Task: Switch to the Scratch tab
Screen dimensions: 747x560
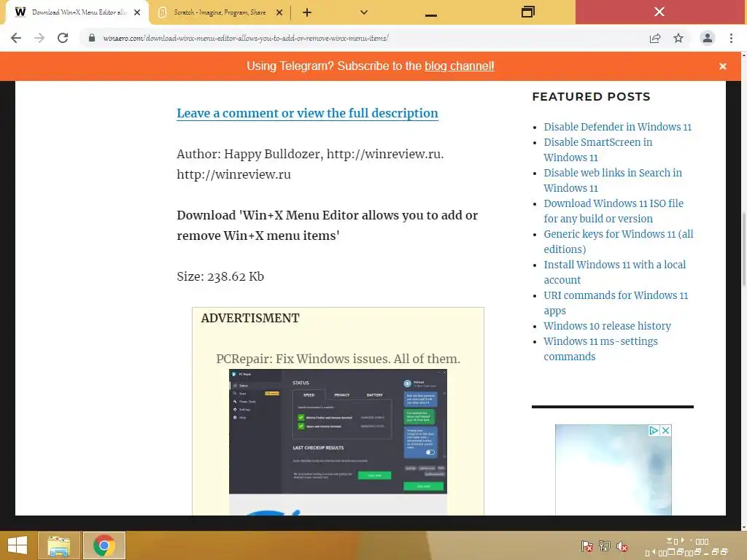Action: pos(220,12)
